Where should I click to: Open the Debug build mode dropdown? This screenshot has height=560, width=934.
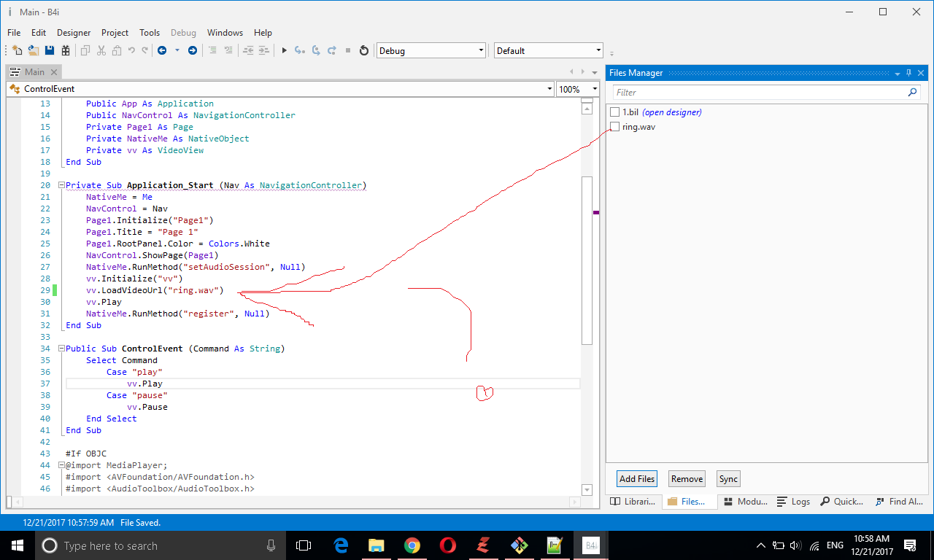(x=481, y=51)
